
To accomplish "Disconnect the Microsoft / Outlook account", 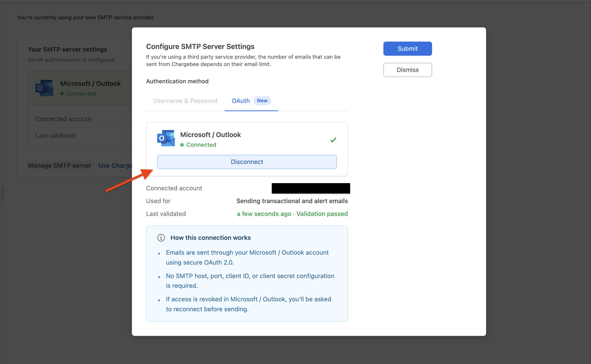I will coord(247,162).
